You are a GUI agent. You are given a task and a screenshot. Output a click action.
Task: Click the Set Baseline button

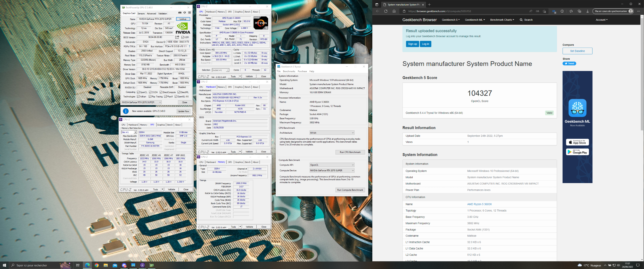[x=577, y=51]
